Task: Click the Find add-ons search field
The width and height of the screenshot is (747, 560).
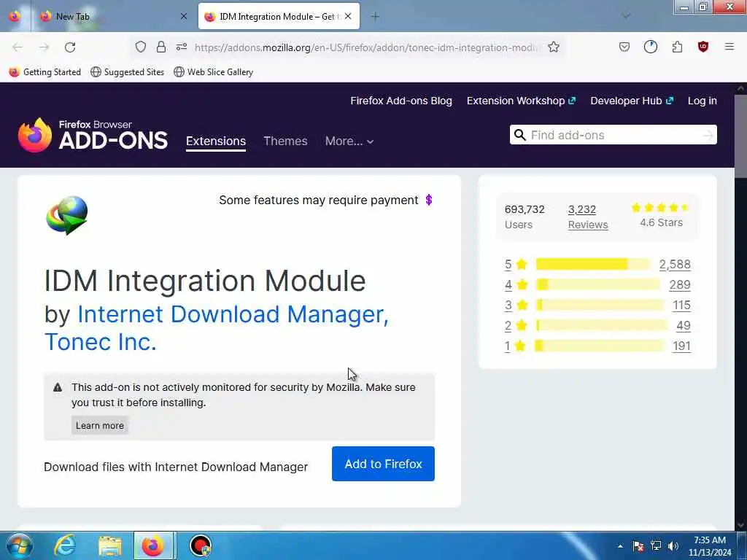Action: [x=613, y=135]
